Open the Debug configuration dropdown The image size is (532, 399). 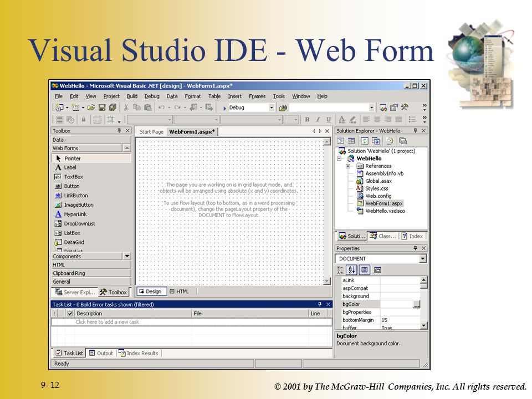click(272, 108)
